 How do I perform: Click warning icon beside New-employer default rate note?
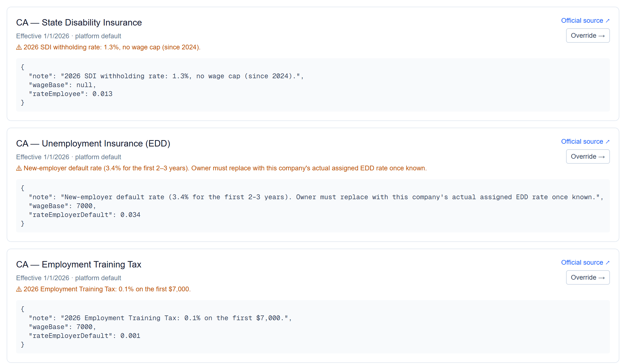[x=19, y=168]
